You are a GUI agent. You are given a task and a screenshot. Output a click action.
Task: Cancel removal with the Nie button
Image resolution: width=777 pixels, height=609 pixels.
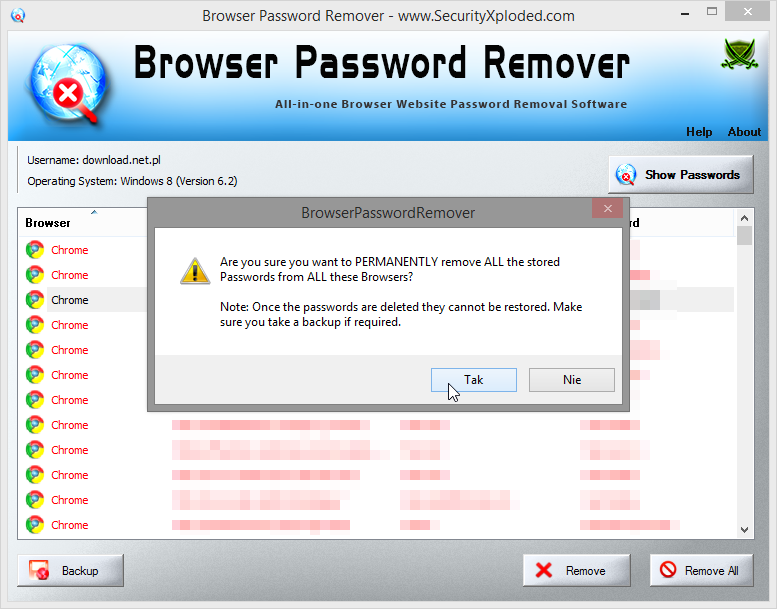[572, 380]
